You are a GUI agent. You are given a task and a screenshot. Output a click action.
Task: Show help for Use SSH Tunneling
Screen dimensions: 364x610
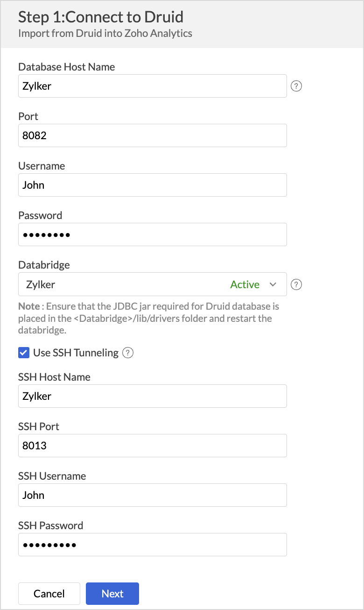coord(128,353)
